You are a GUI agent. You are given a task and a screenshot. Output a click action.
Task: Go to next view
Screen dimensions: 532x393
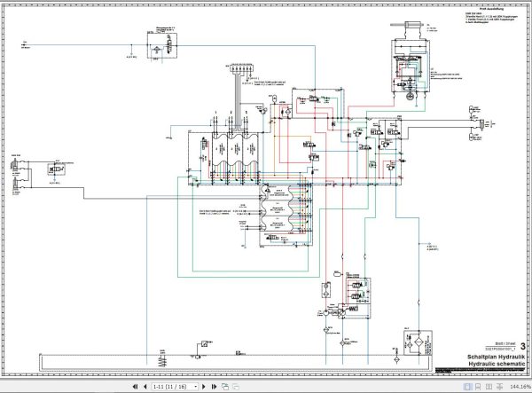pos(236,387)
